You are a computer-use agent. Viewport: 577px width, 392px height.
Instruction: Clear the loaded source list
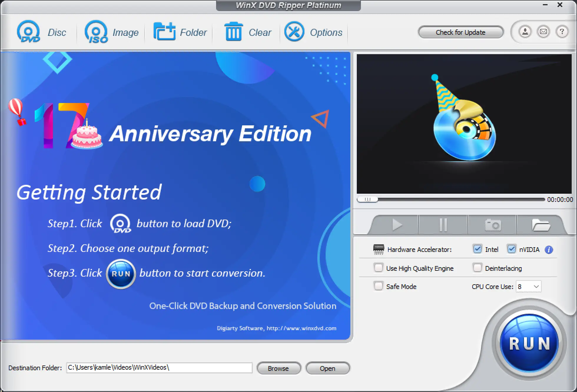pyautogui.click(x=248, y=32)
